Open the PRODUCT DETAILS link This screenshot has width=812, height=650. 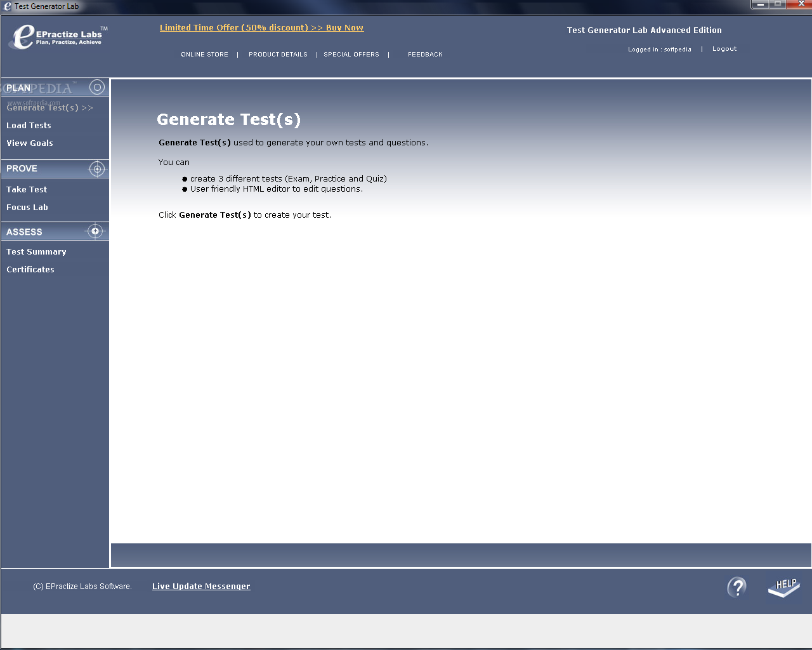pos(278,55)
